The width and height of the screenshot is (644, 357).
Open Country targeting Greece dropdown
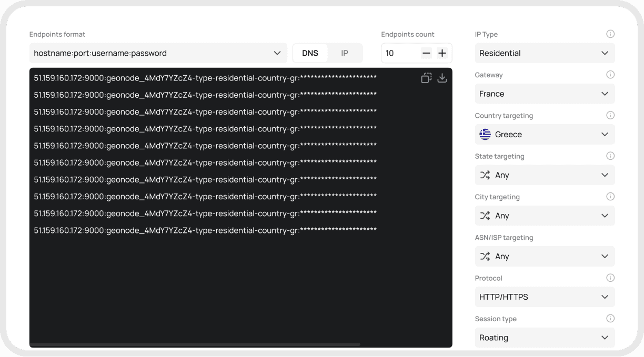545,134
